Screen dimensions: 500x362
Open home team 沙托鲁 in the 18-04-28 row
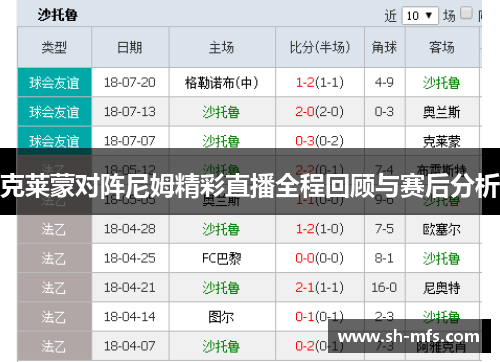[221, 229]
